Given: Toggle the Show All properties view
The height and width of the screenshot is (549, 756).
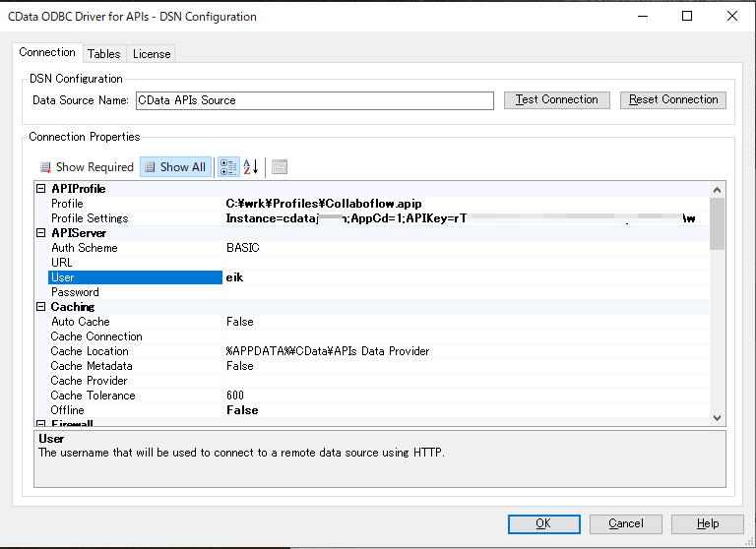Looking at the screenshot, I should (176, 167).
